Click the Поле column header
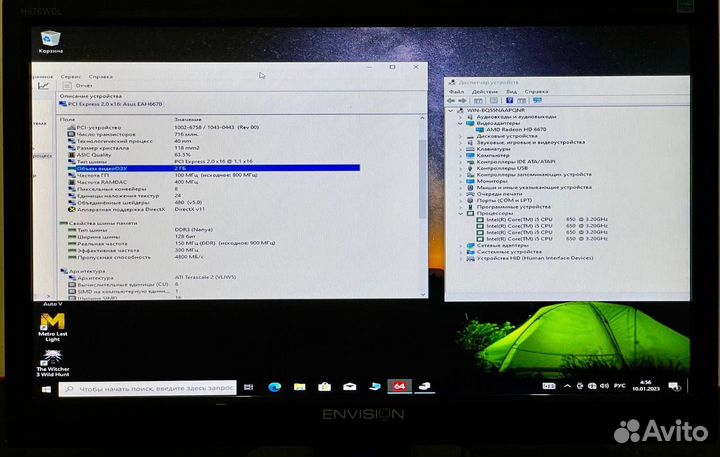This screenshot has width=720, height=457. pyautogui.click(x=68, y=119)
